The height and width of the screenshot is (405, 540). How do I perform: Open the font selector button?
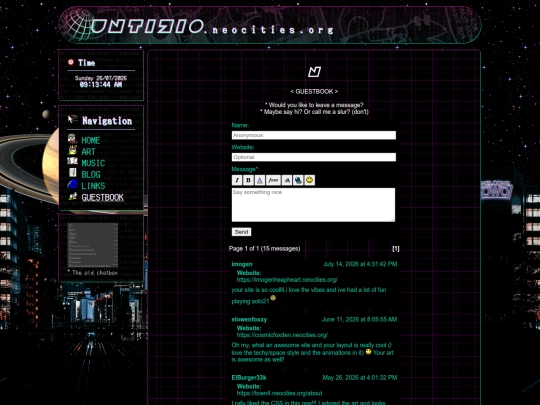click(x=273, y=180)
